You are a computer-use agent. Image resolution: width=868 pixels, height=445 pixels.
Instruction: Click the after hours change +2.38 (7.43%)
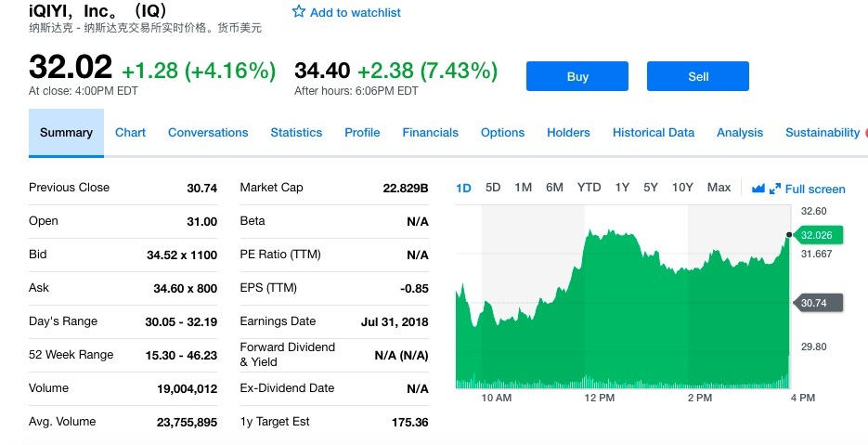pyautogui.click(x=427, y=71)
